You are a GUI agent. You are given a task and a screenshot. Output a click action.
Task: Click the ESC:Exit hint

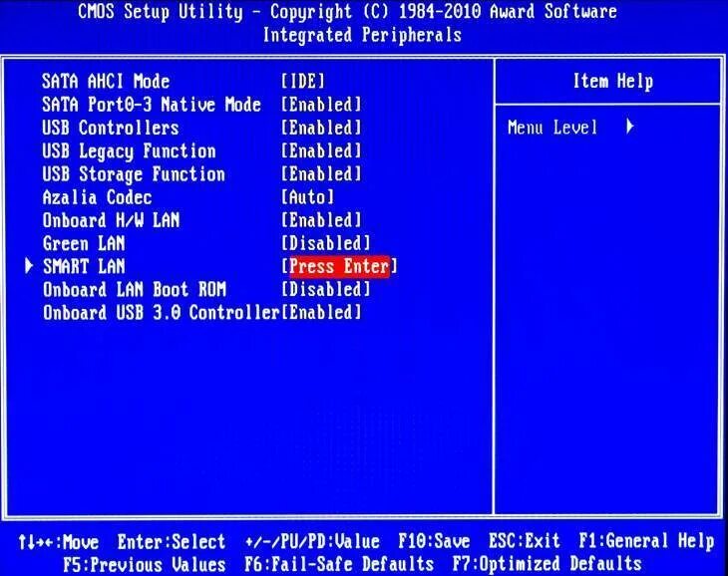[525, 542]
